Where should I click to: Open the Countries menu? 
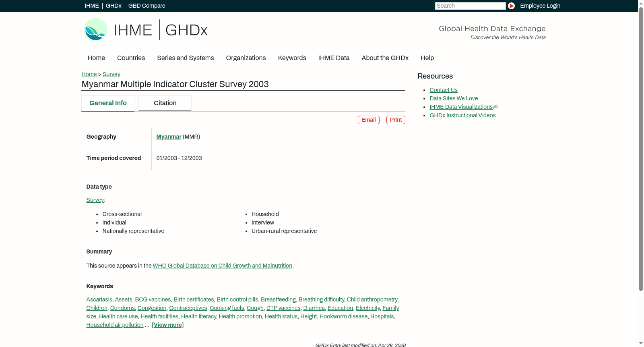click(131, 58)
